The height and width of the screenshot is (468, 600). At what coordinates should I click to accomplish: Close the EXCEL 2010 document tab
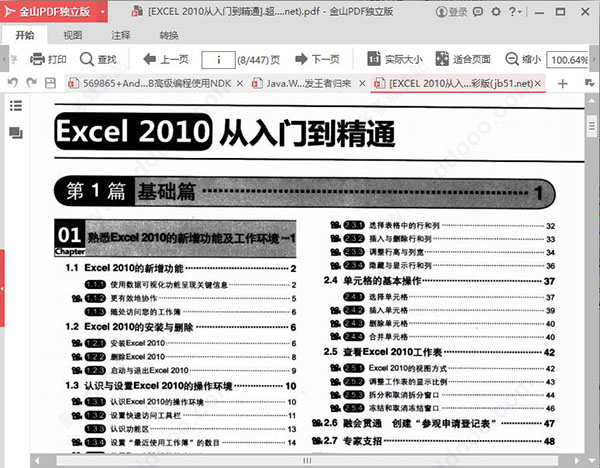click(538, 83)
